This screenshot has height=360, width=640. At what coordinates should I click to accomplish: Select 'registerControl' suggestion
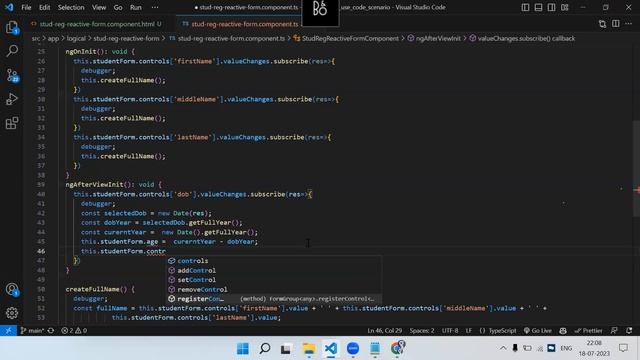[x=273, y=299]
